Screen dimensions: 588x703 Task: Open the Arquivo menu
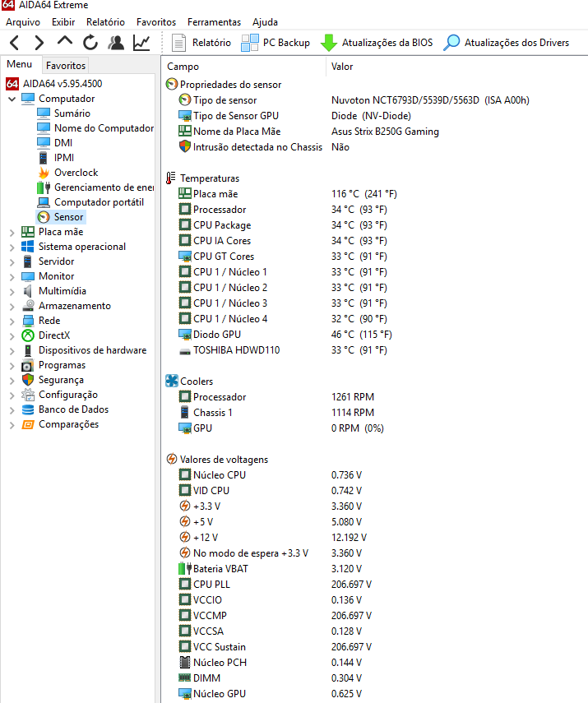[23, 22]
